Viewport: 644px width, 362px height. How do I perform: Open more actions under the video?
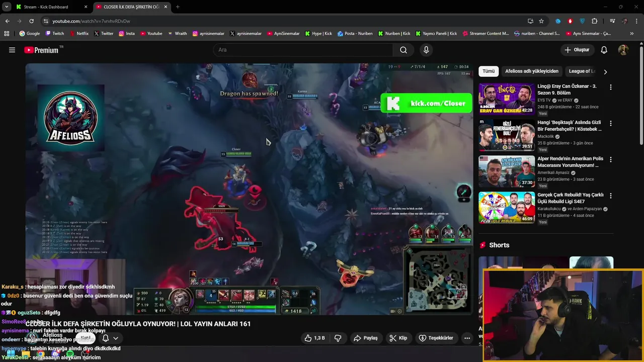tap(467, 338)
